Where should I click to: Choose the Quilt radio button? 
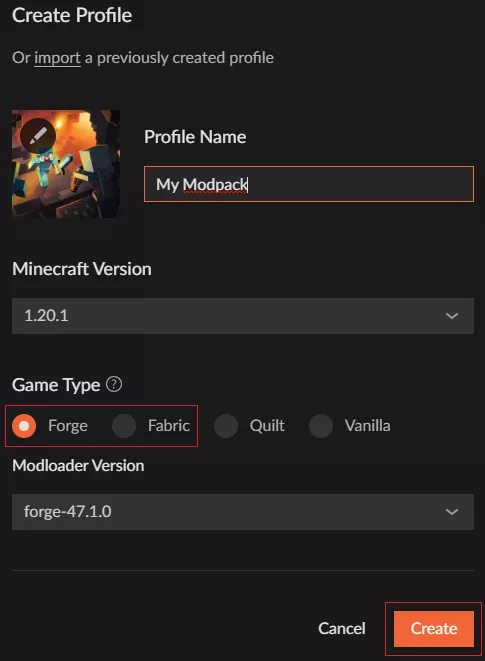tap(226, 426)
